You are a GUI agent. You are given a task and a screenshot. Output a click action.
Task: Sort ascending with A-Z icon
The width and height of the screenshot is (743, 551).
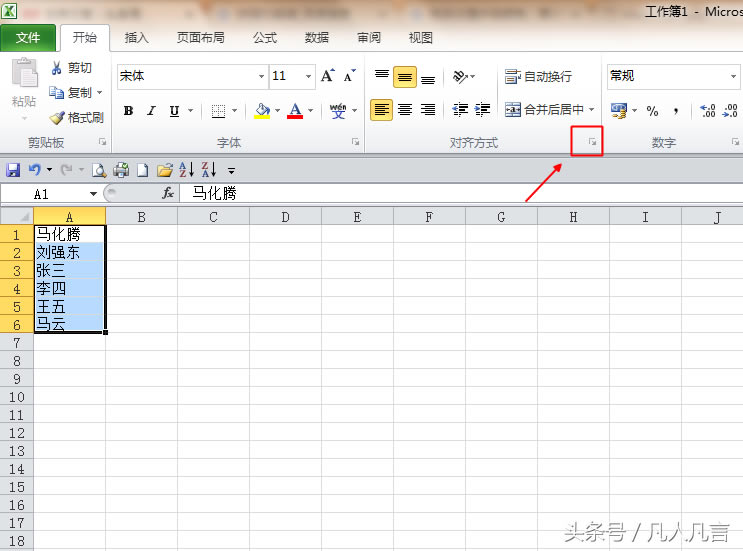point(185,170)
